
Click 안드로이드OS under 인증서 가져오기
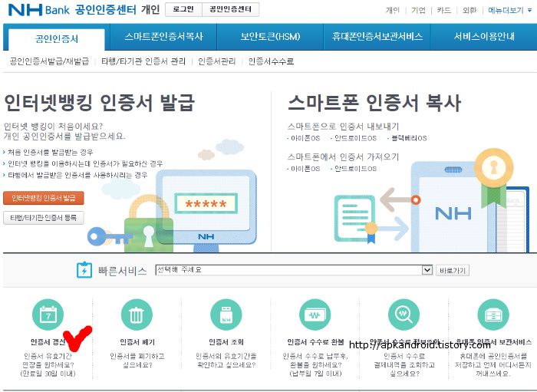(x=355, y=169)
